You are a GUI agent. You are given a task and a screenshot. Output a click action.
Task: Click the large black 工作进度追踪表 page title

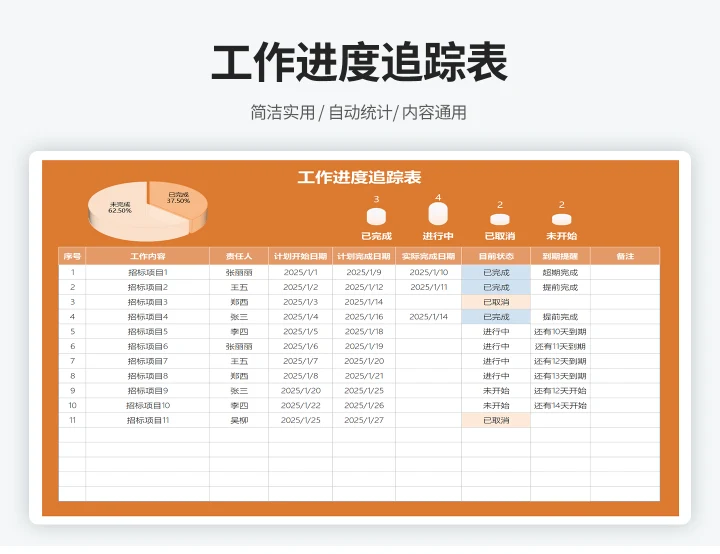tap(360, 63)
